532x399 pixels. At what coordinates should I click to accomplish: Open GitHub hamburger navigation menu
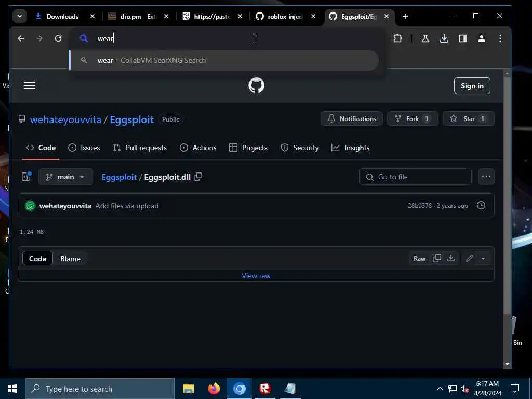pyautogui.click(x=30, y=86)
